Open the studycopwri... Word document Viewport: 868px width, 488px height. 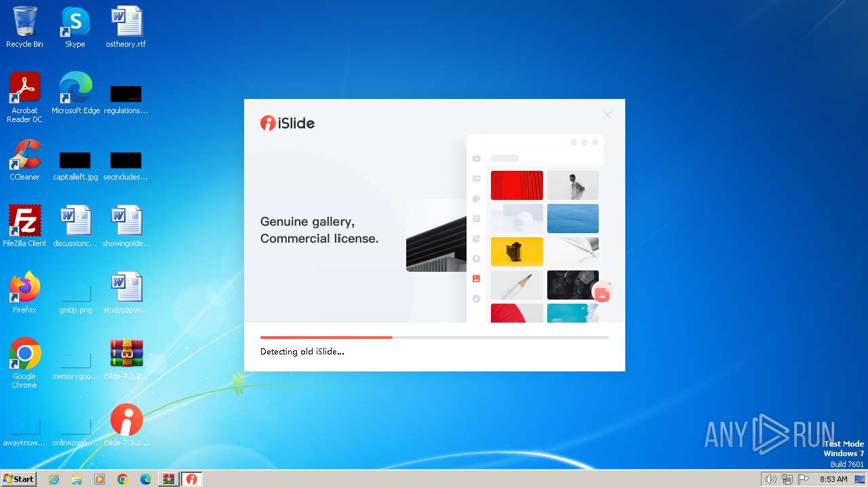(x=126, y=293)
